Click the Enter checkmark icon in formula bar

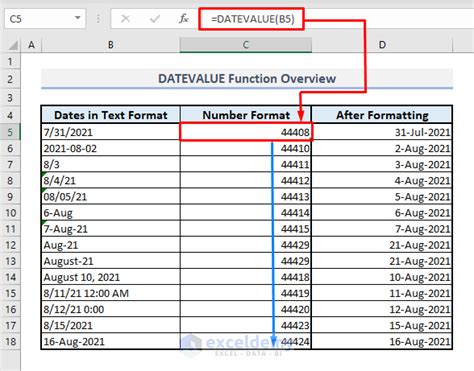(x=155, y=19)
